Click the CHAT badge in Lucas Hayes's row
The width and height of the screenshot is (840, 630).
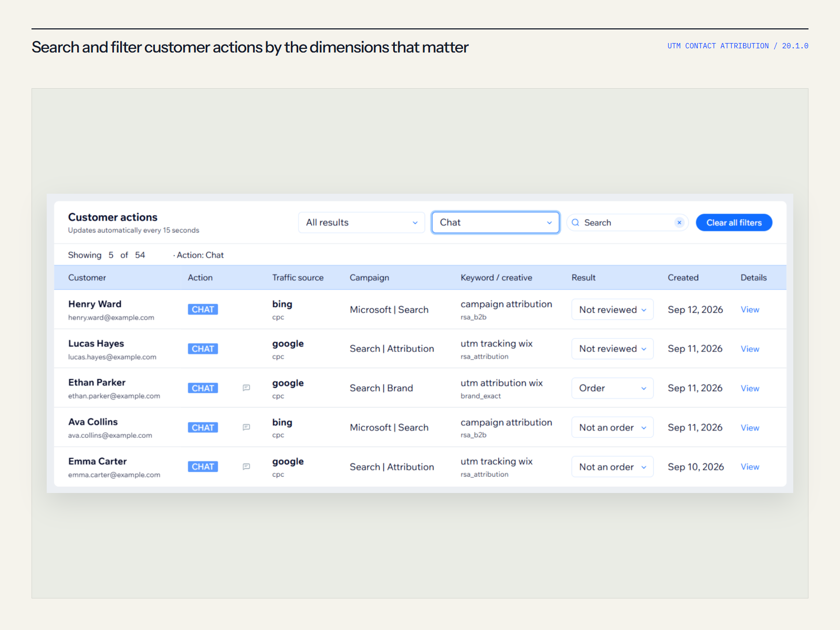(203, 349)
